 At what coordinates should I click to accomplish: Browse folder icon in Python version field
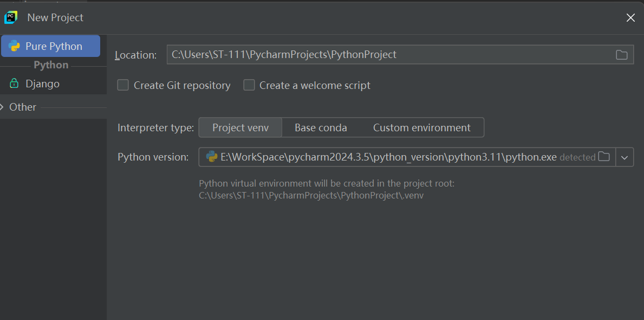pyautogui.click(x=604, y=157)
